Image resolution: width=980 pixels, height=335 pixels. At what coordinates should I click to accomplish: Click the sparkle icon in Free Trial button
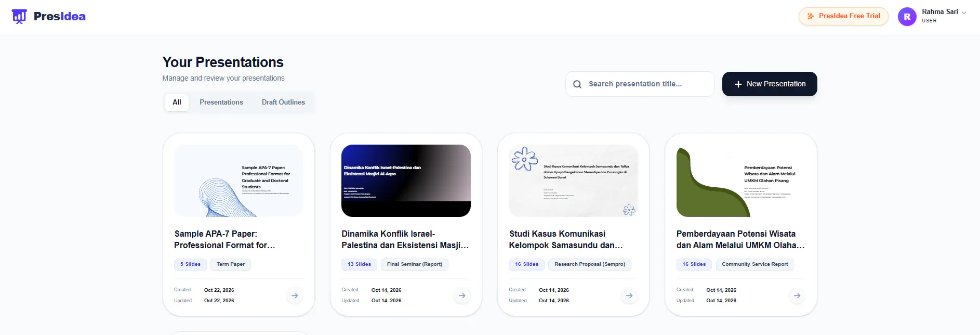[811, 16]
